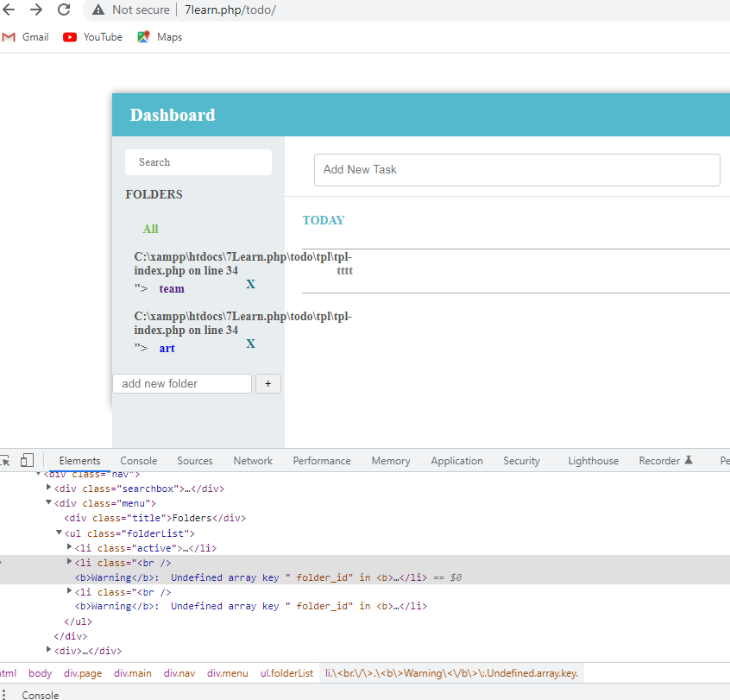Open the art folder

[x=167, y=349]
